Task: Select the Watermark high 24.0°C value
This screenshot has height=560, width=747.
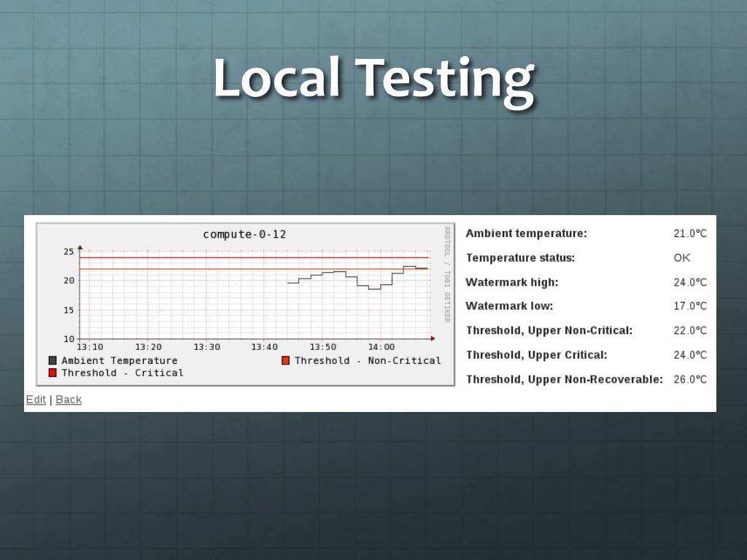Action: click(x=690, y=282)
